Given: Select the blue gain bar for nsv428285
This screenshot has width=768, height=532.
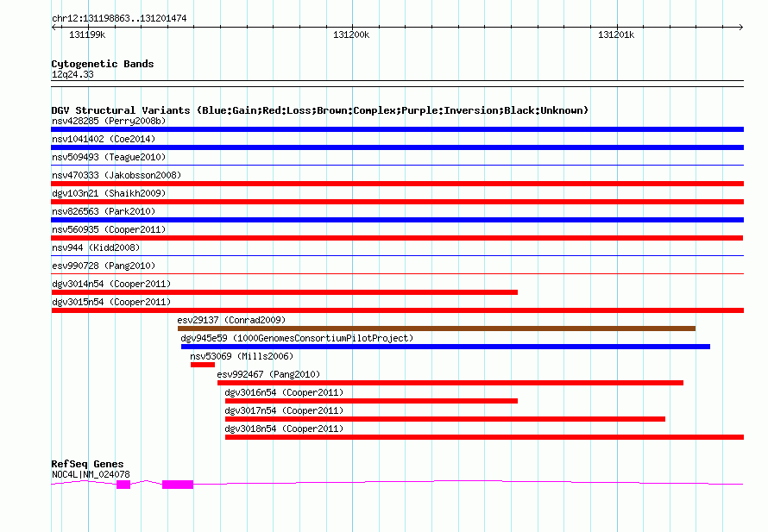Looking at the screenshot, I should 397,129.
